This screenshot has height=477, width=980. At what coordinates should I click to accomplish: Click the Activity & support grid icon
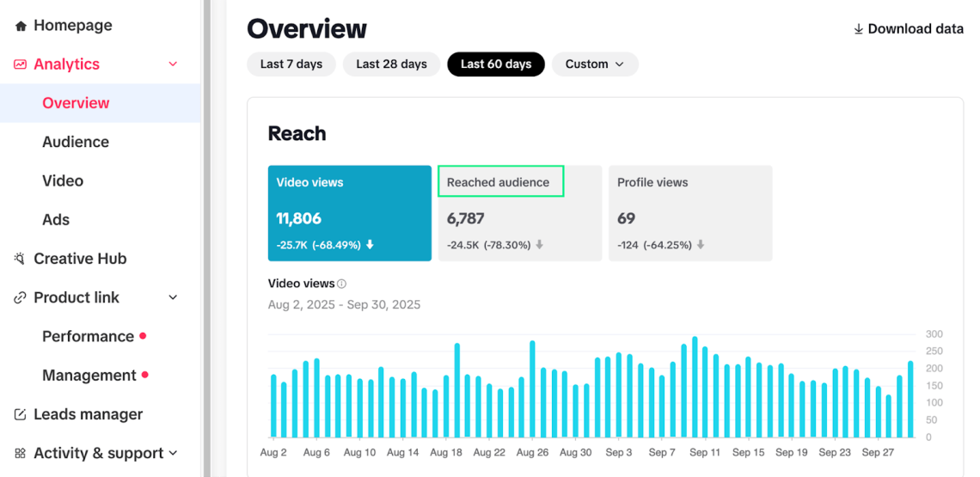click(x=21, y=453)
